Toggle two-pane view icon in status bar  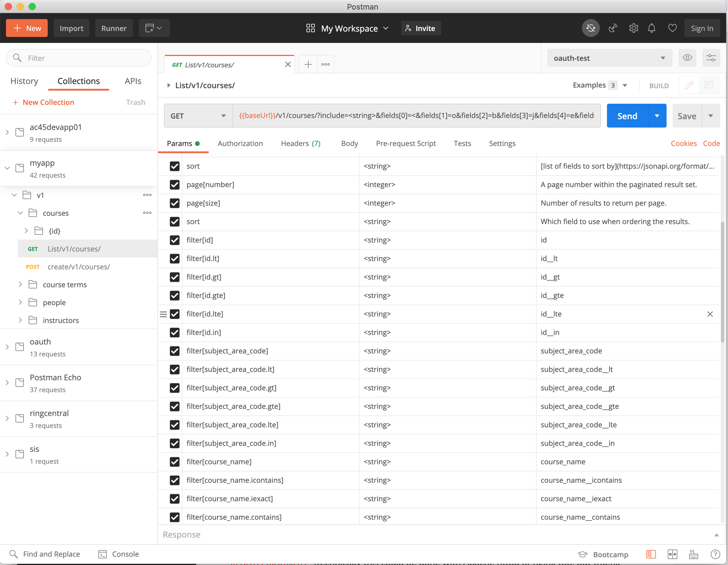point(672,554)
